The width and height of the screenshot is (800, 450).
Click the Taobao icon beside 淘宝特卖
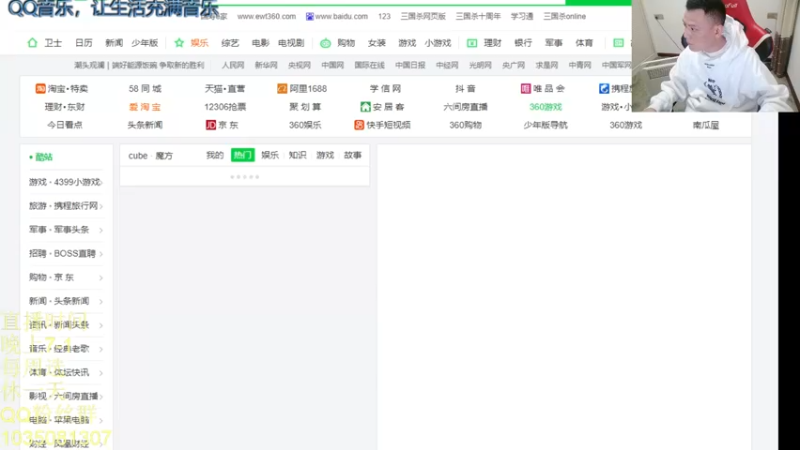click(x=40, y=89)
